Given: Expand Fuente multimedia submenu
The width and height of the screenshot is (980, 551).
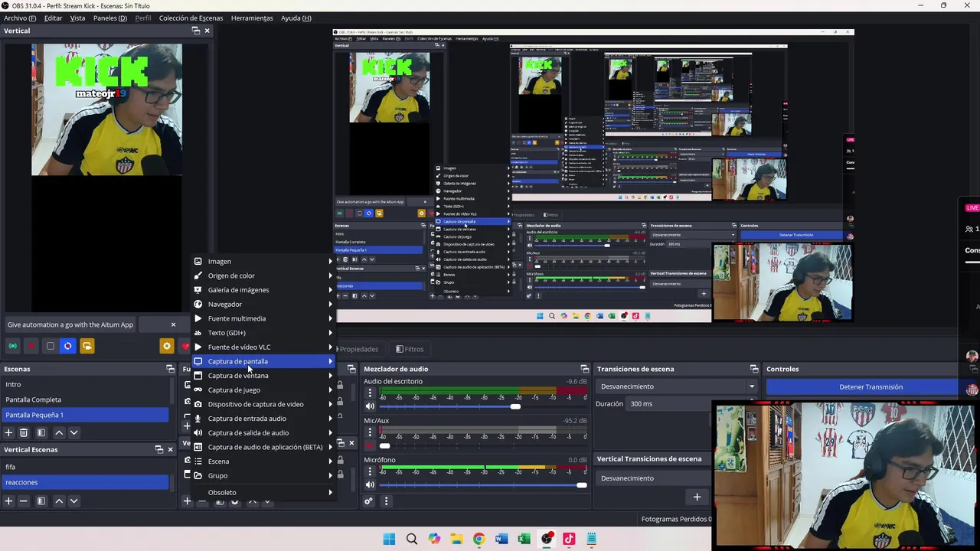Looking at the screenshot, I should tap(263, 318).
